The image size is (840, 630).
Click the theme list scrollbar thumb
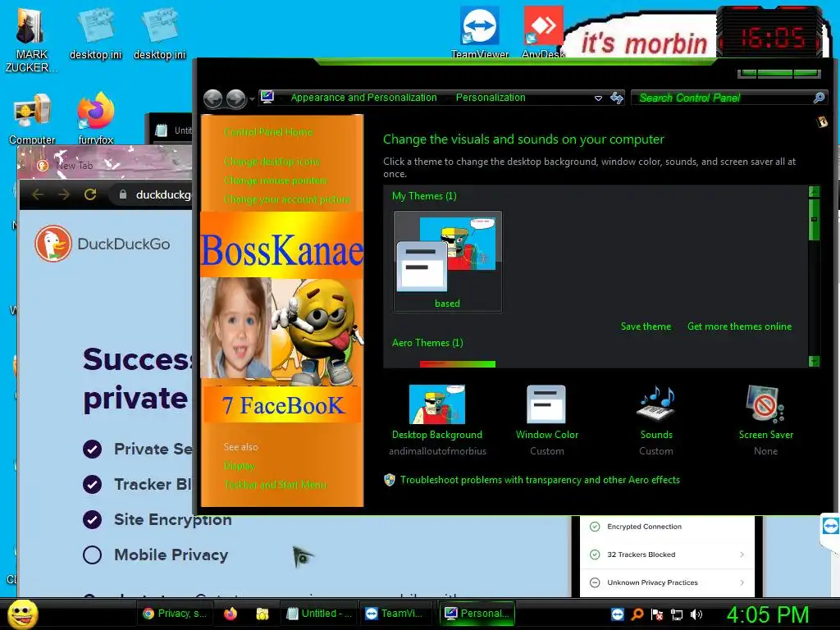point(814,219)
